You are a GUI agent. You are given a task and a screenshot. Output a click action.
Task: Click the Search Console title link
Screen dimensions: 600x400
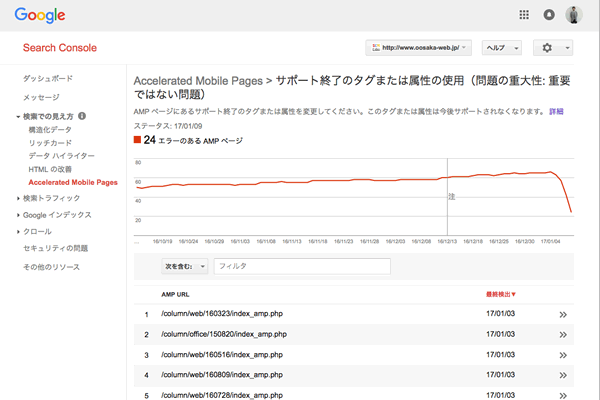click(x=60, y=48)
